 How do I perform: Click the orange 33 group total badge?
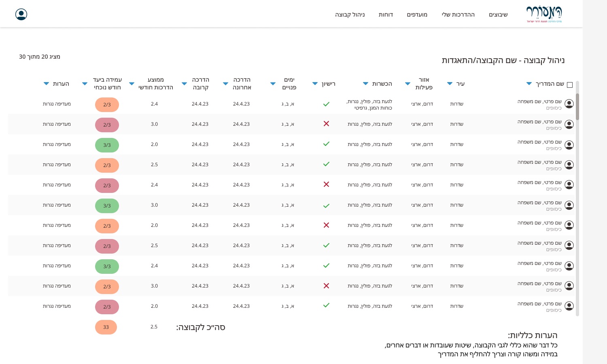coord(106,327)
